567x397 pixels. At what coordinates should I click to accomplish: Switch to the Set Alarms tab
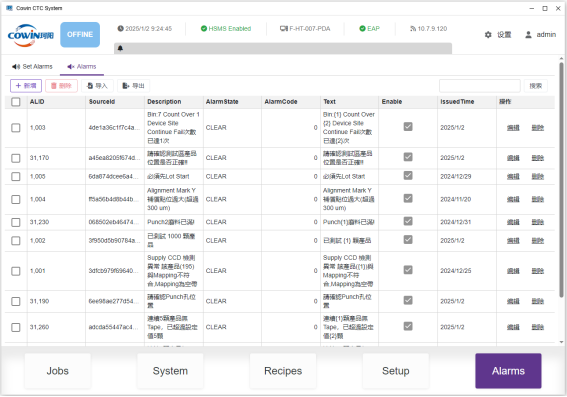tap(32, 67)
